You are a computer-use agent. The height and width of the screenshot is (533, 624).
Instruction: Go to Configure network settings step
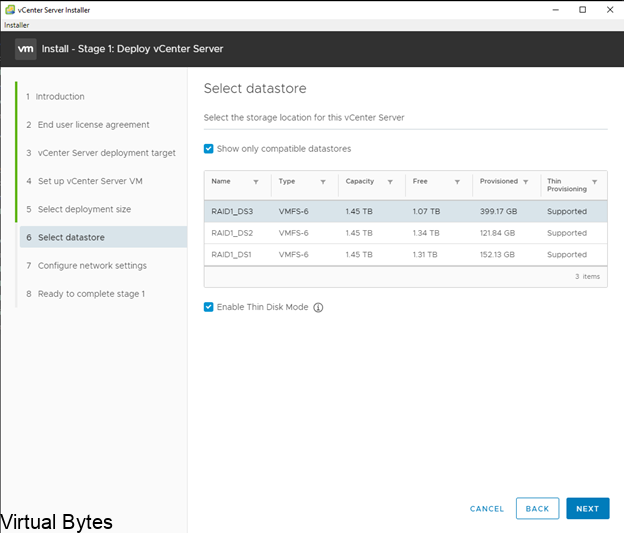click(86, 266)
